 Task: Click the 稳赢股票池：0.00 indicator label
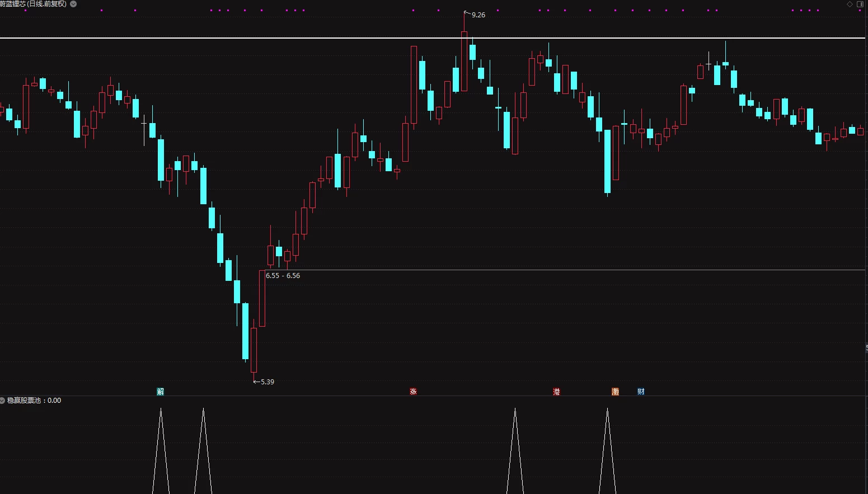(34, 401)
